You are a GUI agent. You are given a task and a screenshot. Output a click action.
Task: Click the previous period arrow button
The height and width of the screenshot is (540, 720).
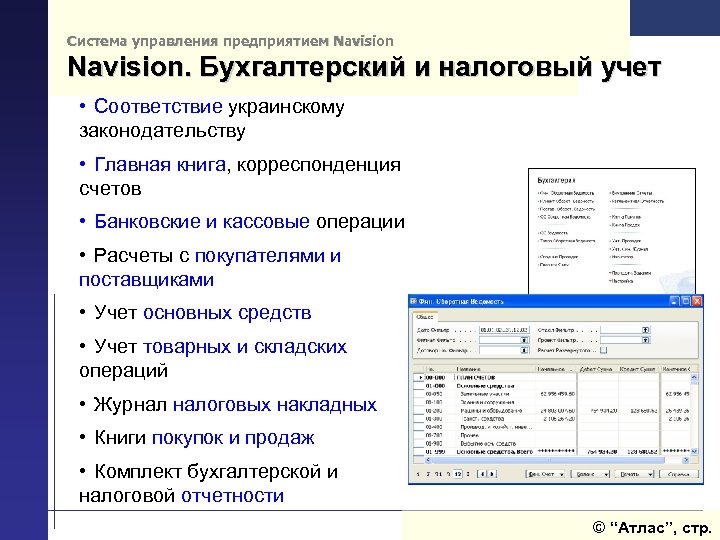[482, 474]
